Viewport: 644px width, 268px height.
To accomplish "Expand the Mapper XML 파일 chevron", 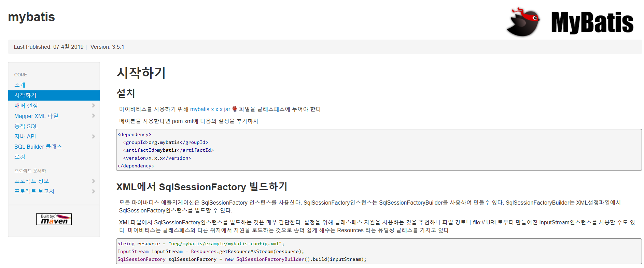I will (94, 116).
